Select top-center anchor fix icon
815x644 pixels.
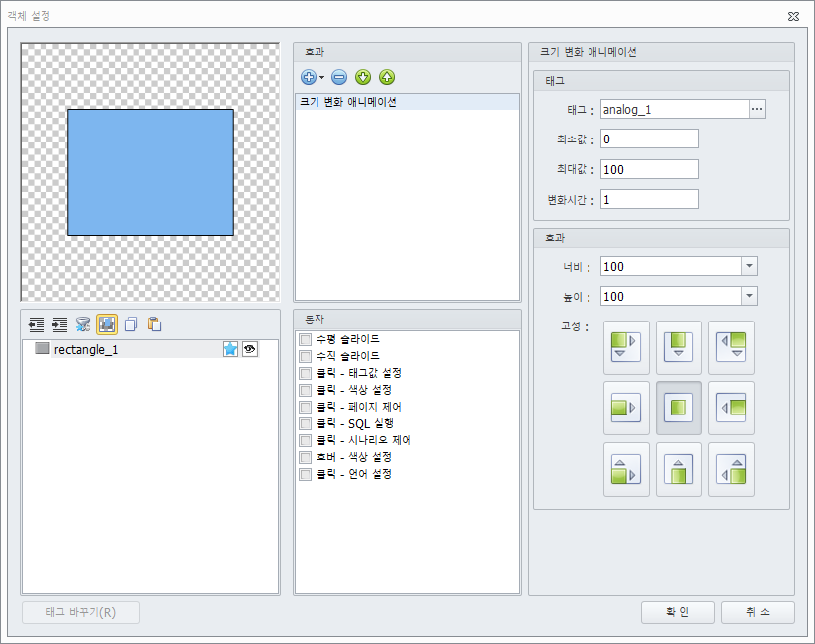679,347
